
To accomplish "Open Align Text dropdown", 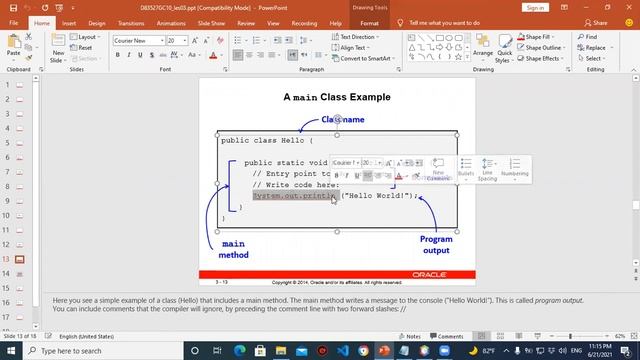I will [x=351, y=47].
